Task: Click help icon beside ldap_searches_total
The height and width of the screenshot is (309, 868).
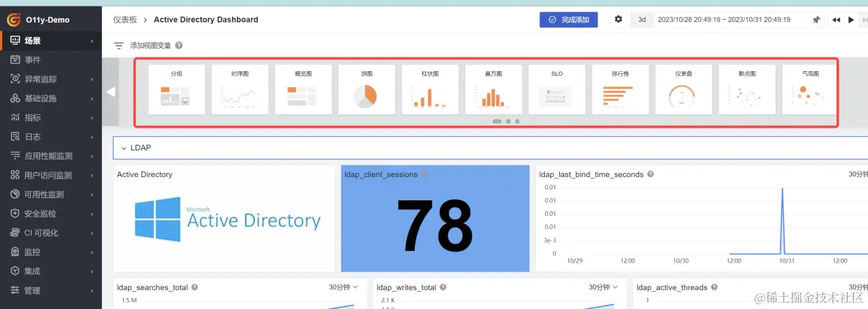Action: click(x=195, y=287)
